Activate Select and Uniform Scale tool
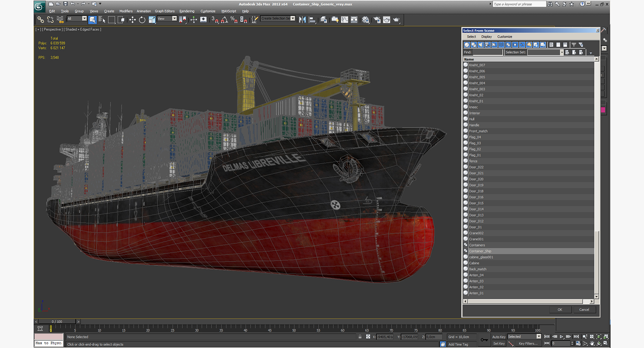Screen dimensions: 644x348 tap(152, 20)
